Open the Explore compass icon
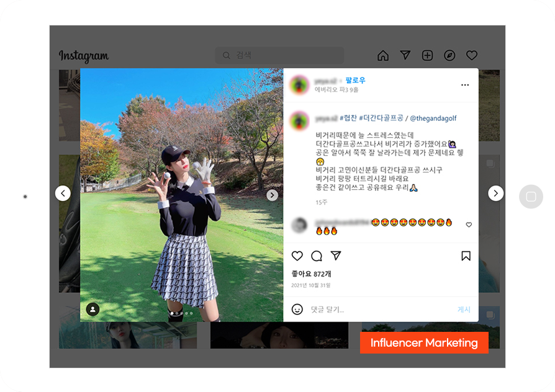The image size is (555, 392). pos(449,56)
